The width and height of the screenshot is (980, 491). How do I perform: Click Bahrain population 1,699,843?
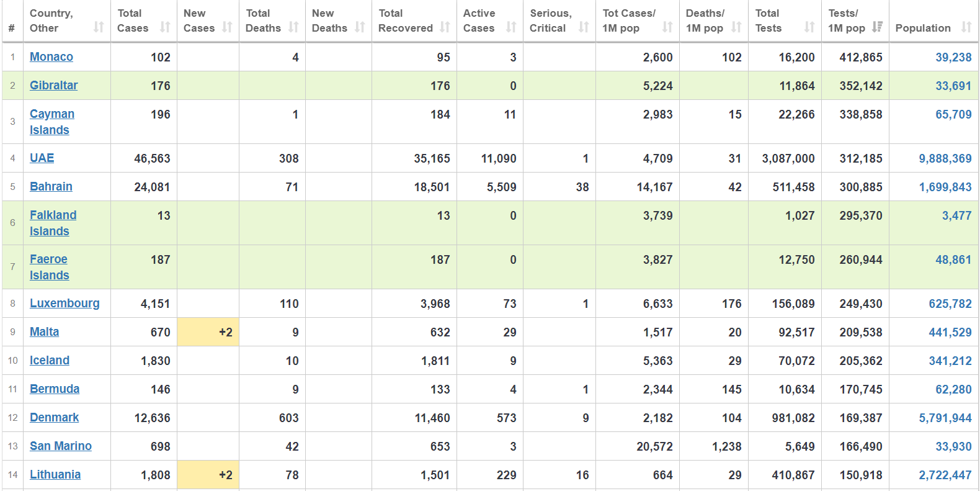tap(945, 187)
